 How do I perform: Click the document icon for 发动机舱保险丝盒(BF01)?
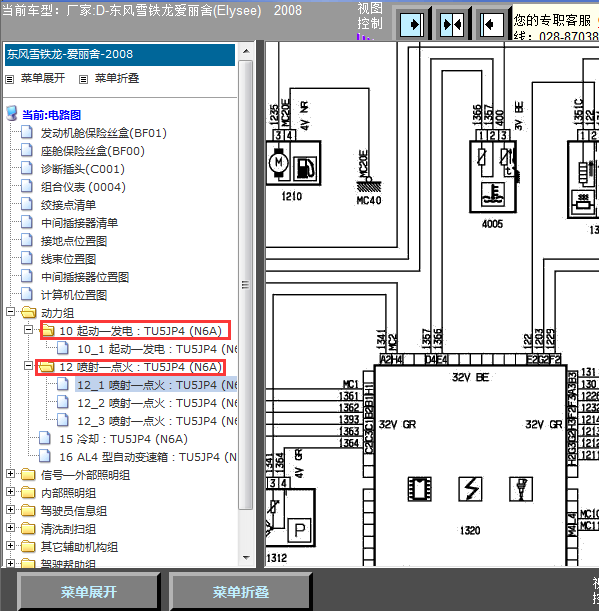coord(27,132)
